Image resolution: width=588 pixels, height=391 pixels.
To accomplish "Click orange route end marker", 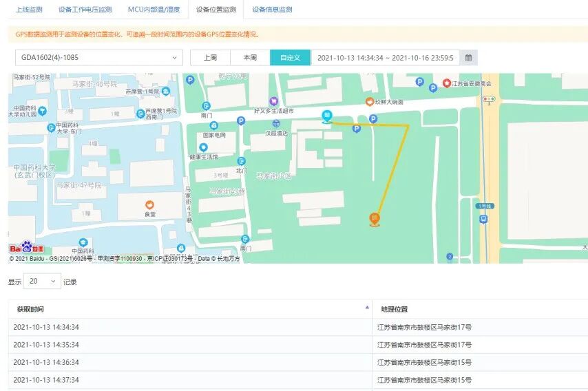I will pos(375,219).
